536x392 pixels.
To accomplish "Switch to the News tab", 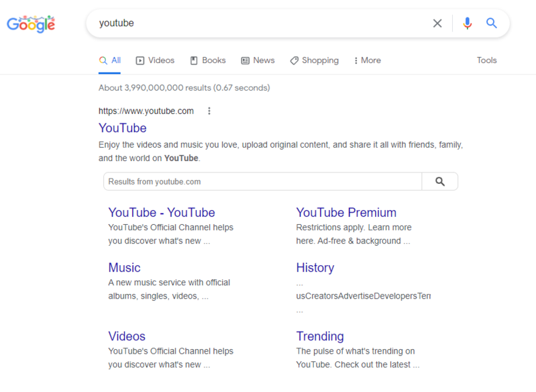I will click(x=258, y=60).
